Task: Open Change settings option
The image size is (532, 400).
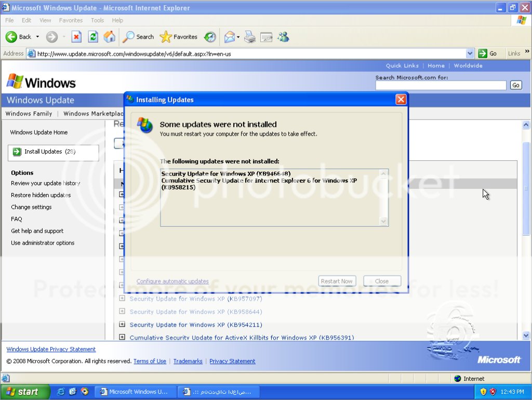Action: click(x=31, y=207)
